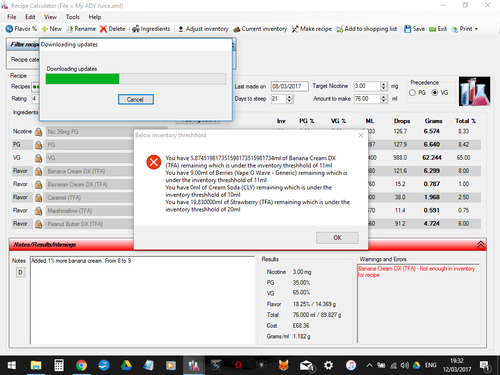The width and height of the screenshot is (500, 375).
Task: Click the Exit toolbar icon
Action: 432,29
